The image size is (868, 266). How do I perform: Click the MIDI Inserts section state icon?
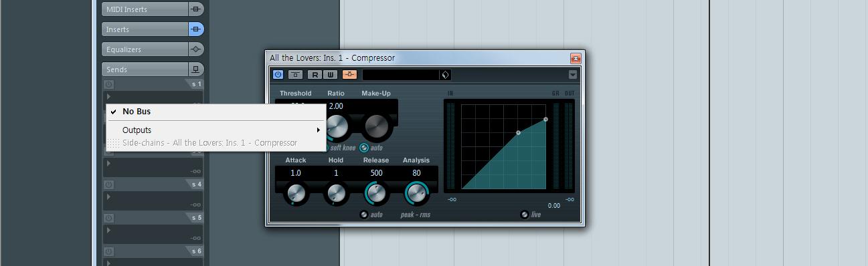(x=195, y=9)
